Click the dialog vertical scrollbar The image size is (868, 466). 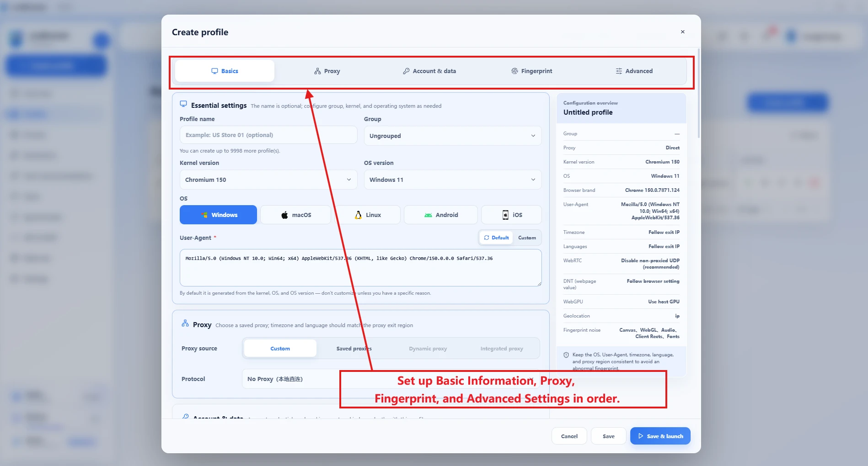699,93
